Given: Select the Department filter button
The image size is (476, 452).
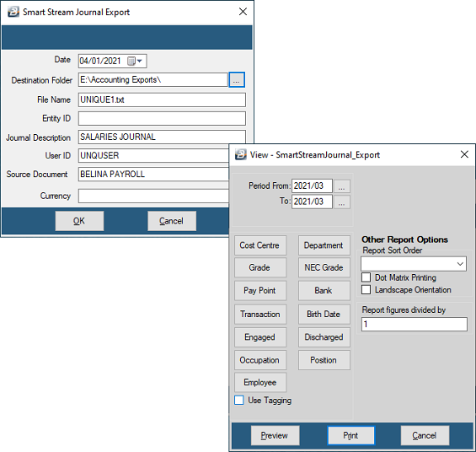Looking at the screenshot, I should (324, 245).
